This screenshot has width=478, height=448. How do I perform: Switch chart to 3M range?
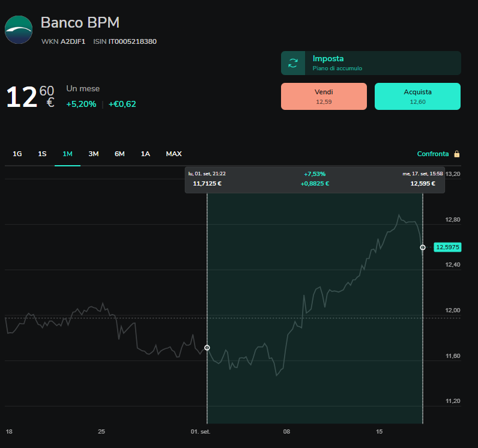pos(93,154)
